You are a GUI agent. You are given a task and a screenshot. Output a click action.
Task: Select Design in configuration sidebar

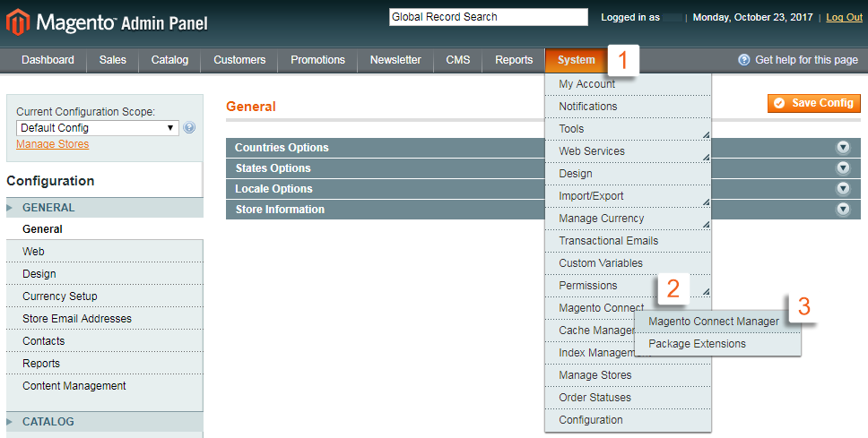(x=105, y=274)
